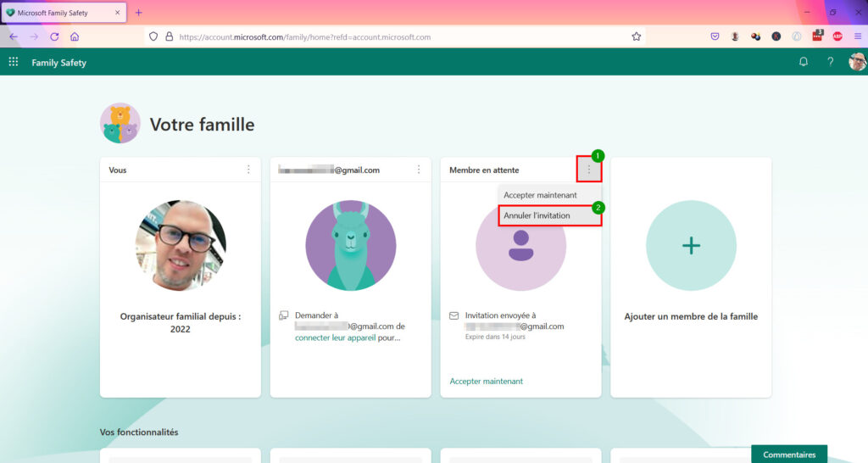
Task: Click the Expire dans 14 jours text
Action: pos(495,337)
